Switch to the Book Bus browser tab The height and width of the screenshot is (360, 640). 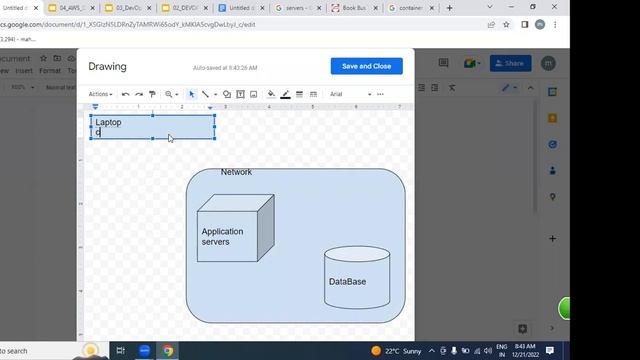[355, 8]
